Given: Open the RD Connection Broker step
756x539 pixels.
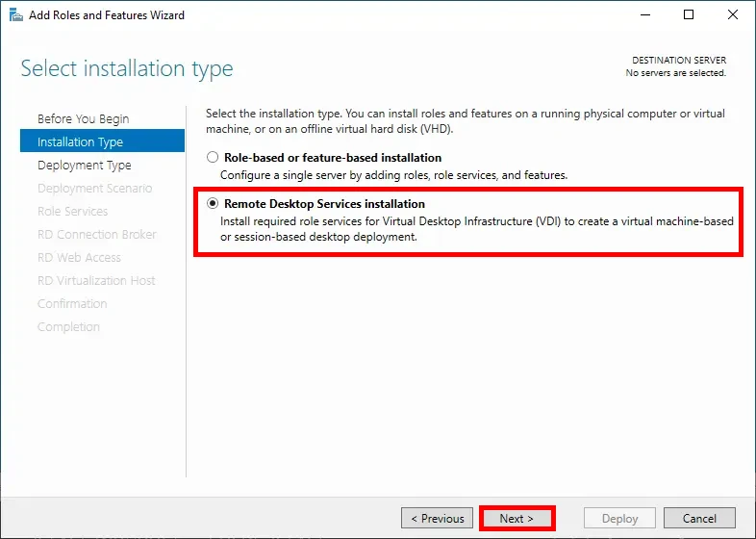Looking at the screenshot, I should (96, 235).
